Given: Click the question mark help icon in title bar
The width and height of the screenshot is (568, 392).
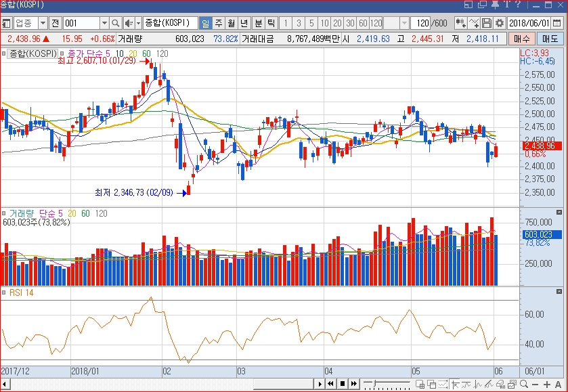Looking at the screenshot, I should (x=518, y=5).
